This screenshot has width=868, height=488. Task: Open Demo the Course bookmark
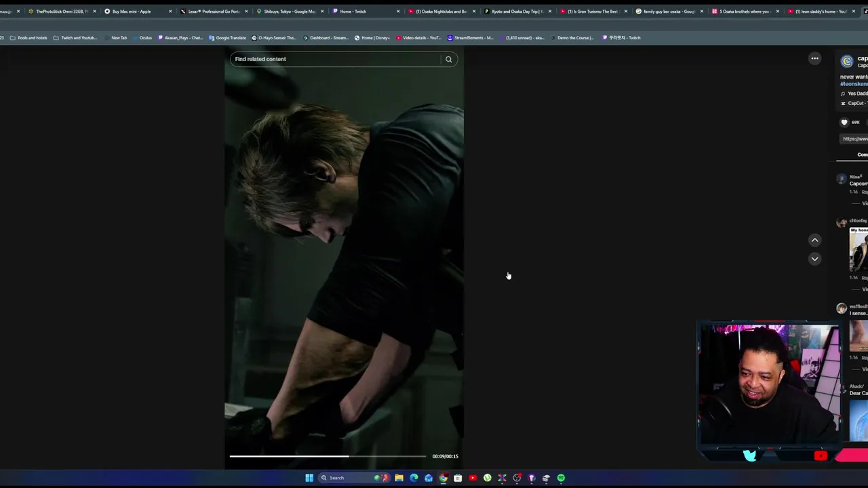point(572,38)
